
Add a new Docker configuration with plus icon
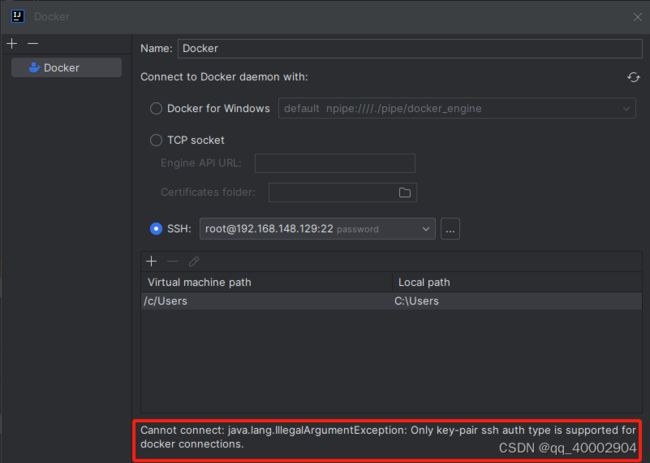(x=12, y=44)
